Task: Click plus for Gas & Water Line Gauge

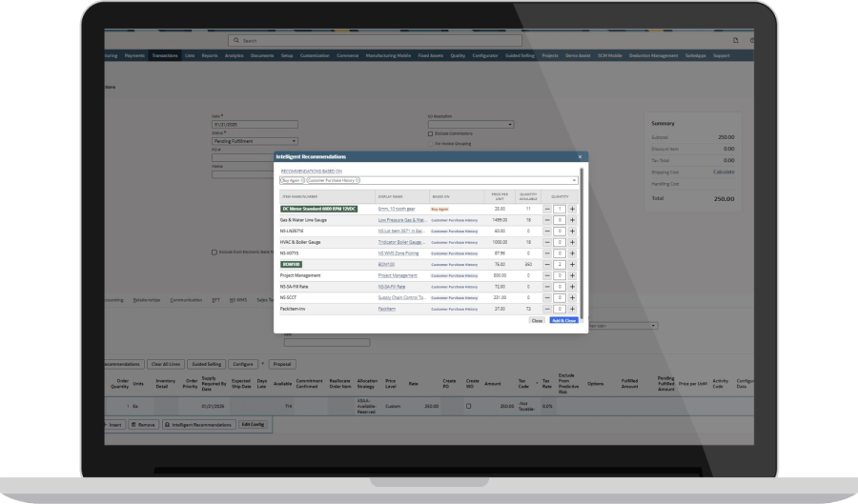Action: (572, 220)
